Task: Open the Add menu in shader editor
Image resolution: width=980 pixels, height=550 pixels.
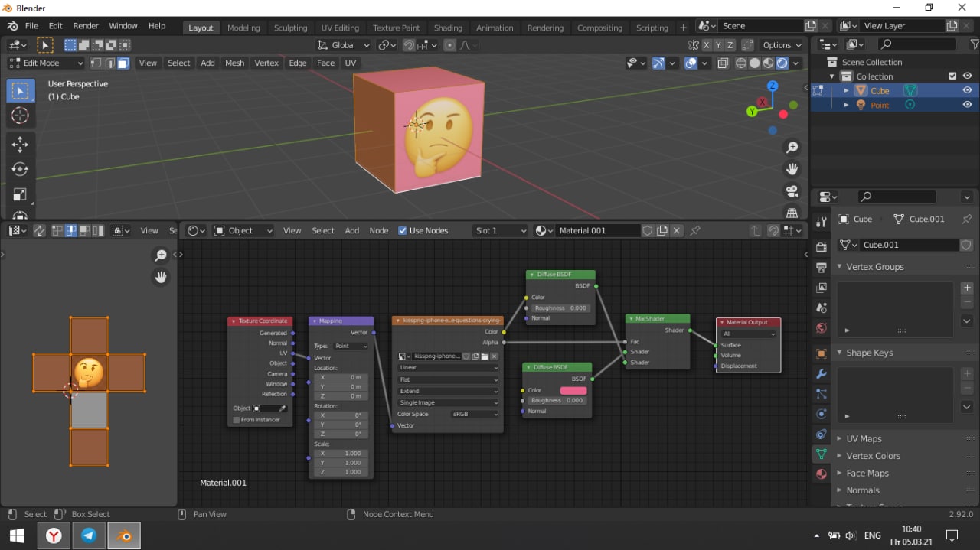Action: click(x=352, y=230)
